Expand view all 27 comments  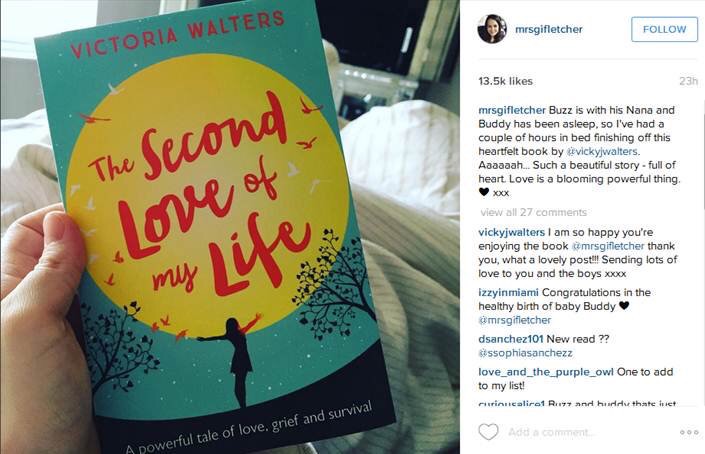click(533, 212)
